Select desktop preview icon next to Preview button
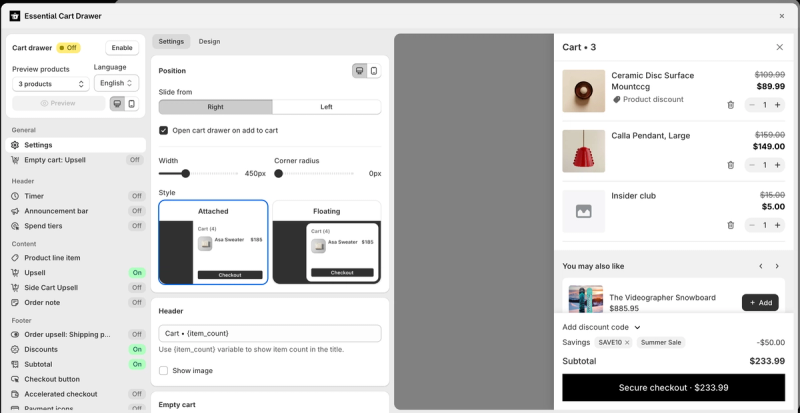Image resolution: width=800 pixels, height=413 pixels. click(x=117, y=104)
